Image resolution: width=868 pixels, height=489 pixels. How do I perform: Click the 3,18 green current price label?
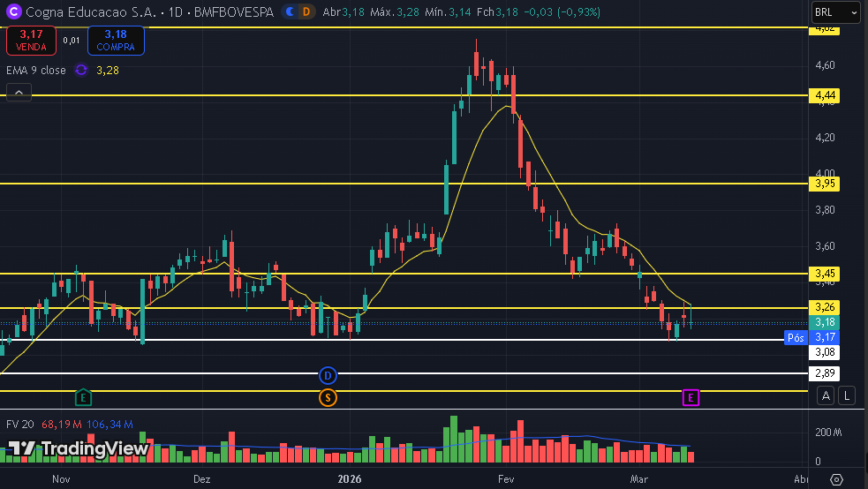(824, 322)
